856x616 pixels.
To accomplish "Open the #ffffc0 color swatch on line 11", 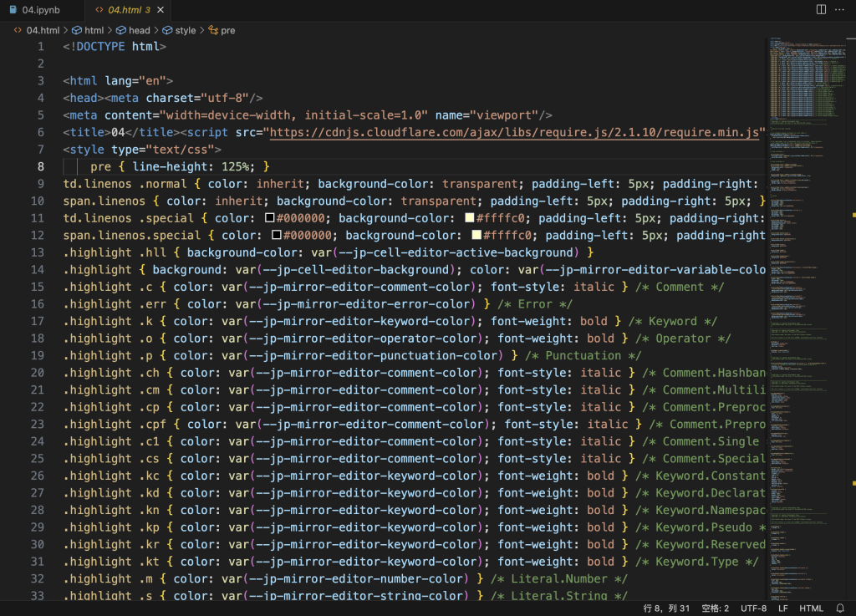I will (x=470, y=217).
